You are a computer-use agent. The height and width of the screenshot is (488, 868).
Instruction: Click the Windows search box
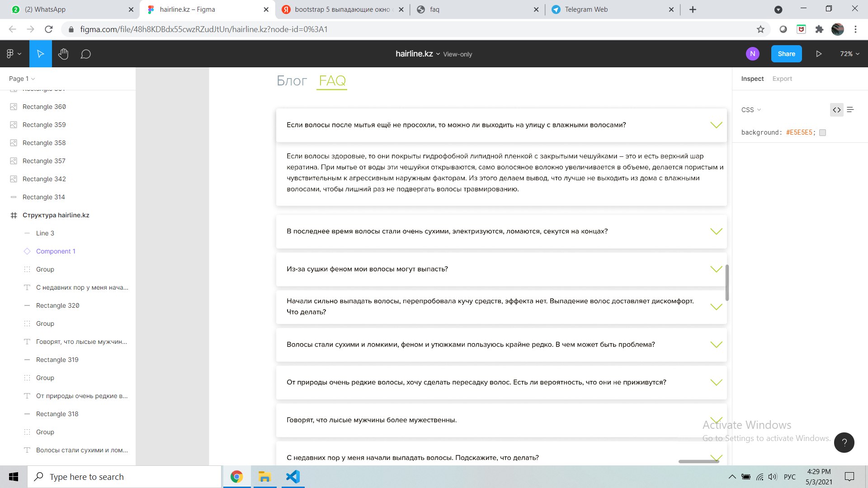[x=124, y=477]
